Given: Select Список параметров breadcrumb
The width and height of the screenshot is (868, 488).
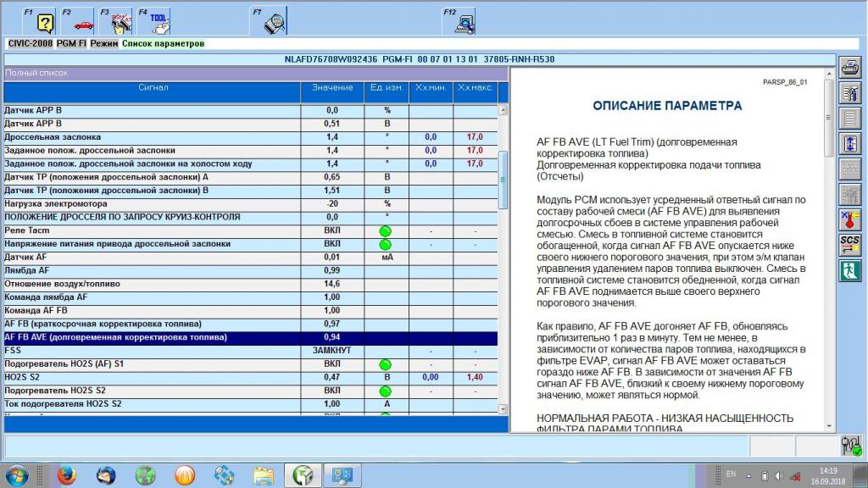Looking at the screenshot, I should (x=164, y=44).
